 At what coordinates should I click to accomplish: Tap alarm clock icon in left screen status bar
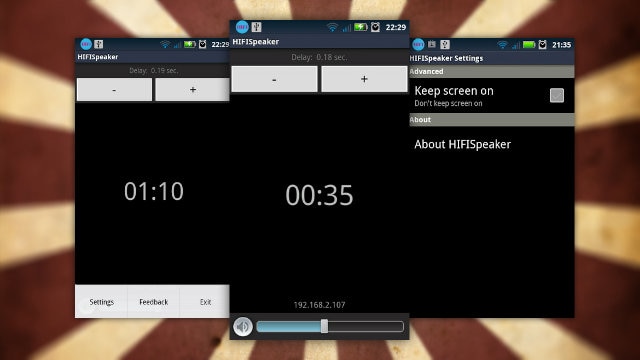[202, 44]
